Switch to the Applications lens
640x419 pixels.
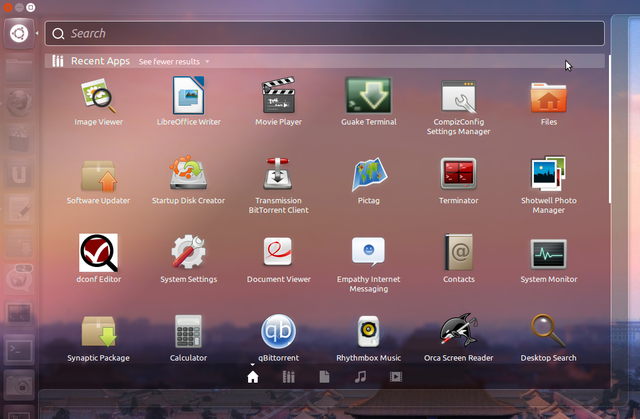(x=289, y=377)
